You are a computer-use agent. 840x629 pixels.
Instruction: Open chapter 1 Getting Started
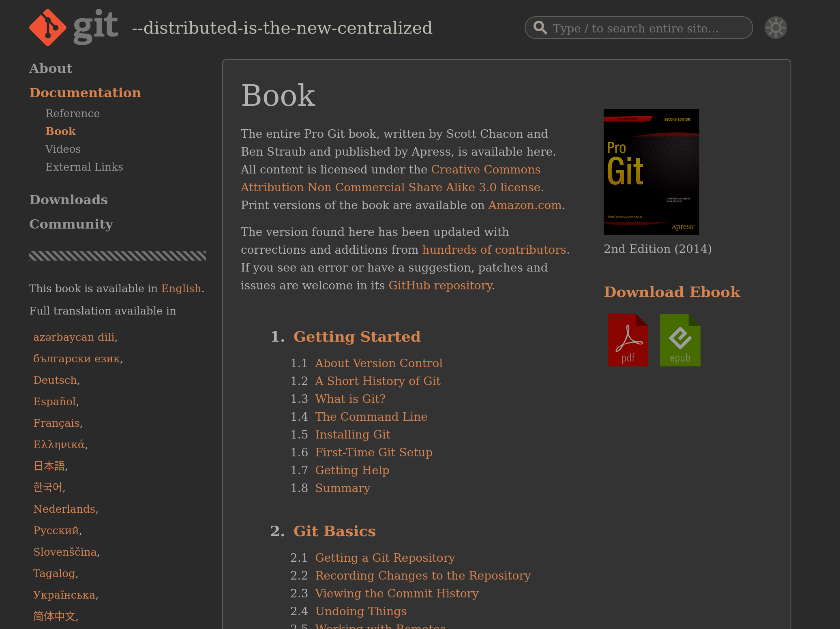click(357, 337)
